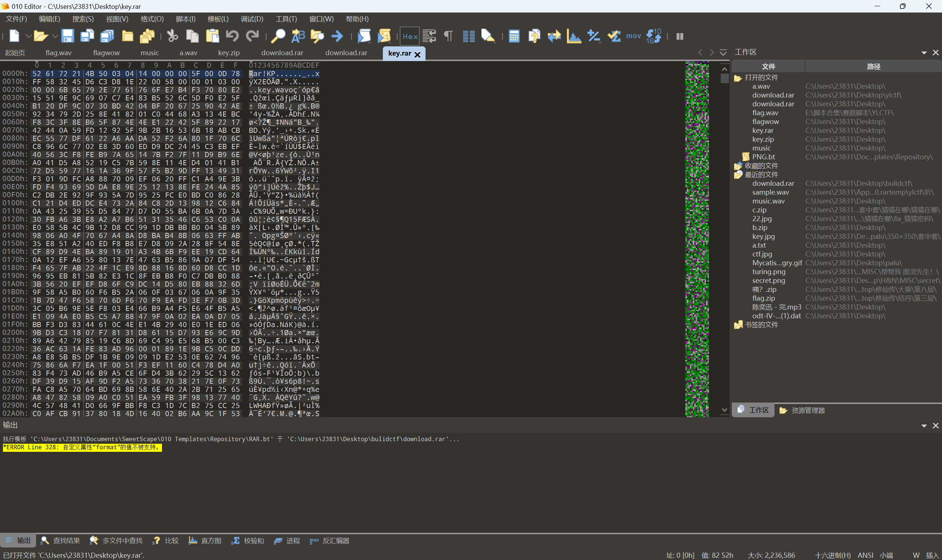The height and width of the screenshot is (560, 942).
Task: Open the 文件(F) menu
Action: (17, 19)
